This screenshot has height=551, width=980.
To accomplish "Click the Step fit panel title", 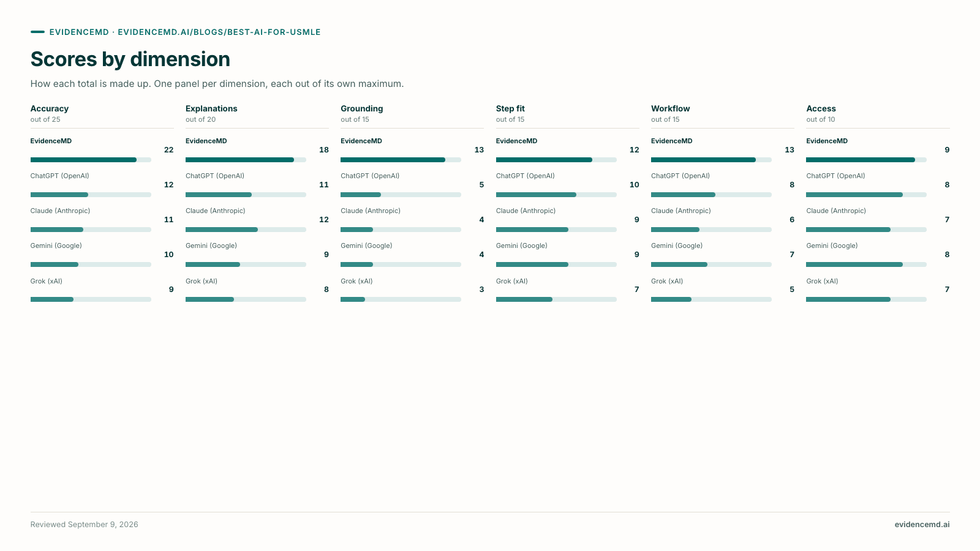I will (510, 108).
